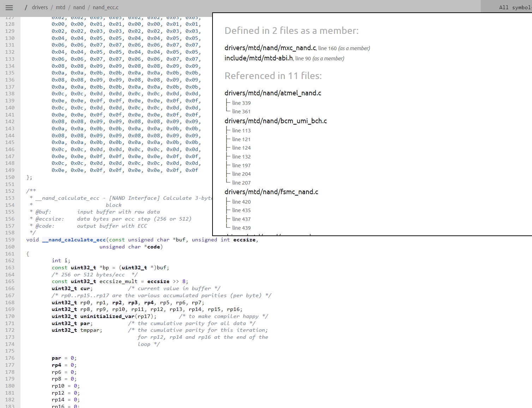Image resolution: width=532 pixels, height=408 pixels.
Task: Click uint32_t type on line 163 declaration
Action: pyautogui.click(x=83, y=268)
